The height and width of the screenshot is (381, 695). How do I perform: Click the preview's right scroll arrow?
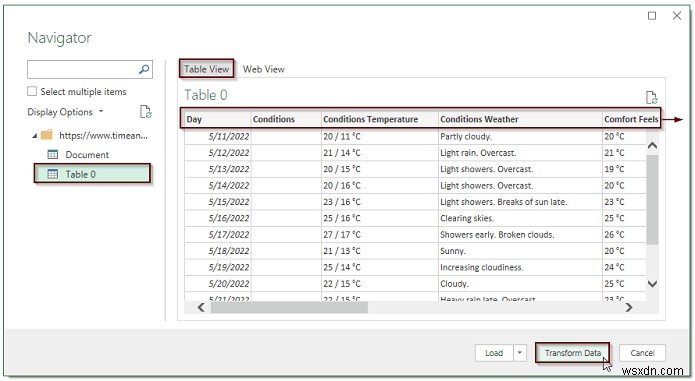click(x=629, y=307)
